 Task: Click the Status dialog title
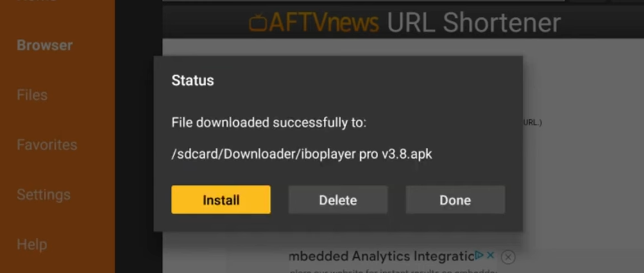click(x=193, y=80)
